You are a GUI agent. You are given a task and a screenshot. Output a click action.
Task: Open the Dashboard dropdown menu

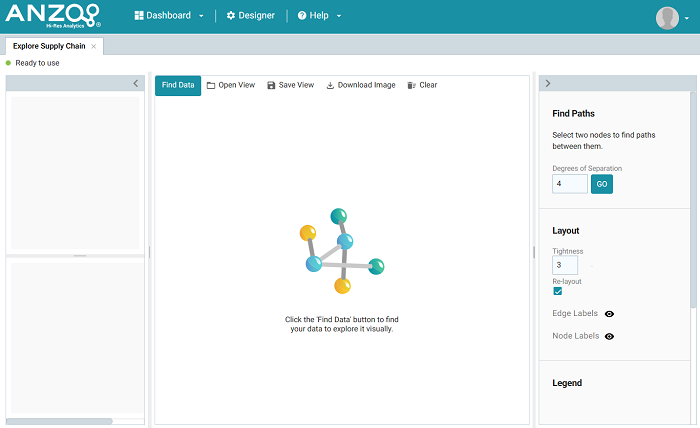click(169, 16)
